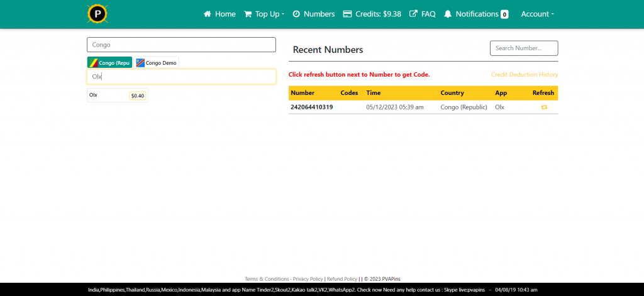Image resolution: width=644 pixels, height=296 pixels.
Task: Click the Congo Demo flag icon
Action: tap(140, 63)
